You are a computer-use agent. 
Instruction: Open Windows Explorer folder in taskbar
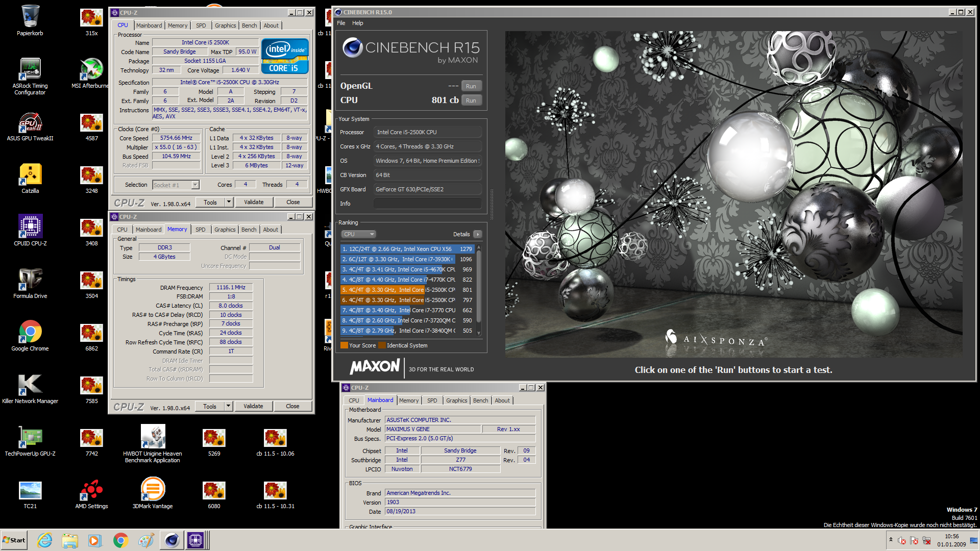(70, 540)
